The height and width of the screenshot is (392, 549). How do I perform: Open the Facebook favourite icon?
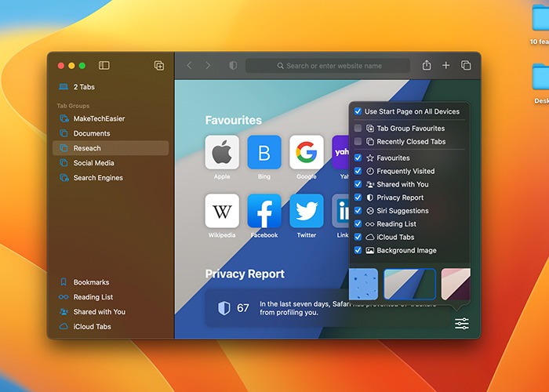click(264, 211)
